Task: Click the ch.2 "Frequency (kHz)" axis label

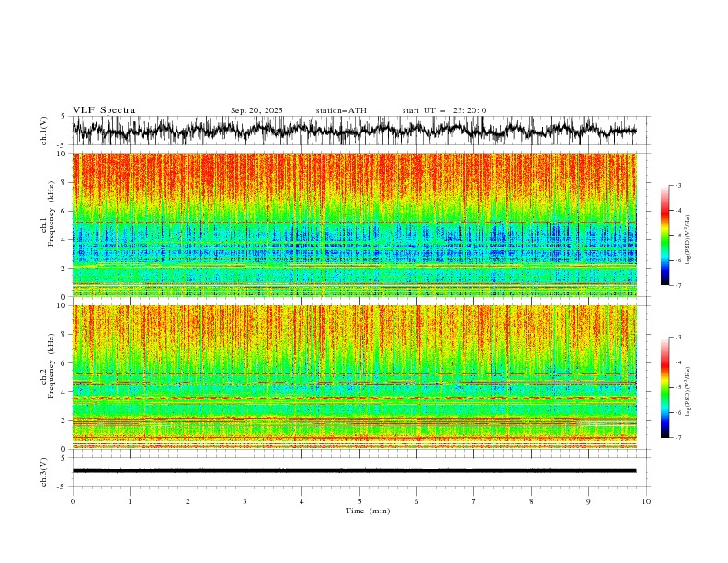Action: tap(51, 365)
